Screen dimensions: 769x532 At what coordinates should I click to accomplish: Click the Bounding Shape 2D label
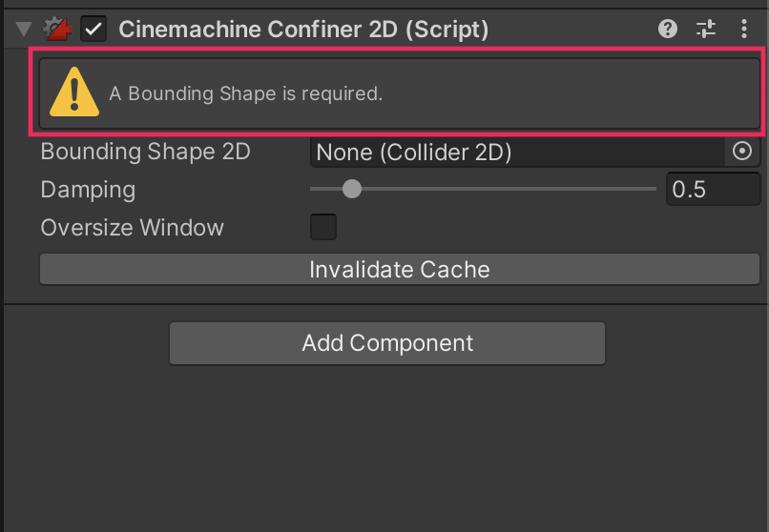pos(145,152)
